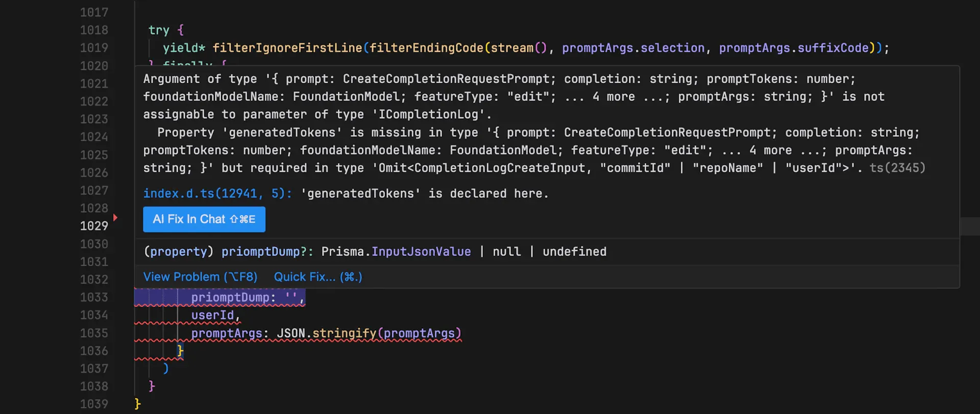Click the userId identifier on line 1034
Screen dimensions: 980x414
pos(212,316)
